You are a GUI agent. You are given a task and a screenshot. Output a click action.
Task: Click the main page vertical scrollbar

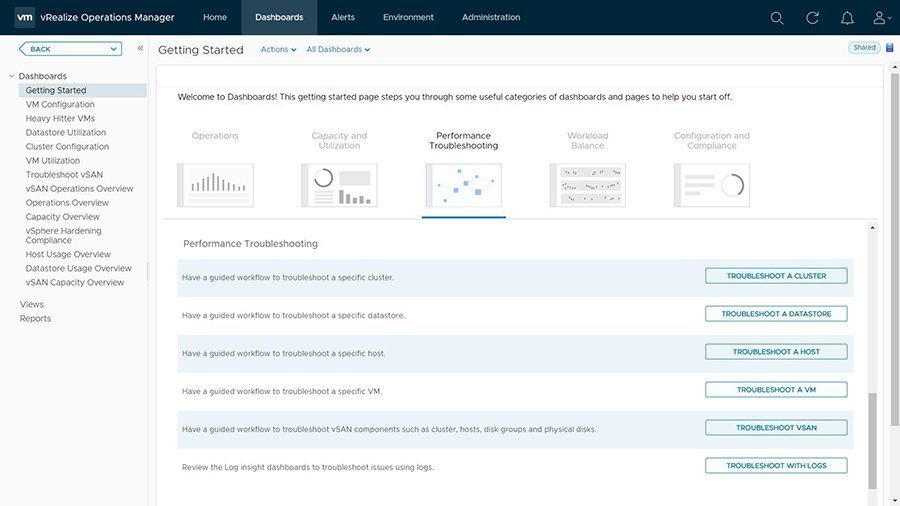click(895, 249)
